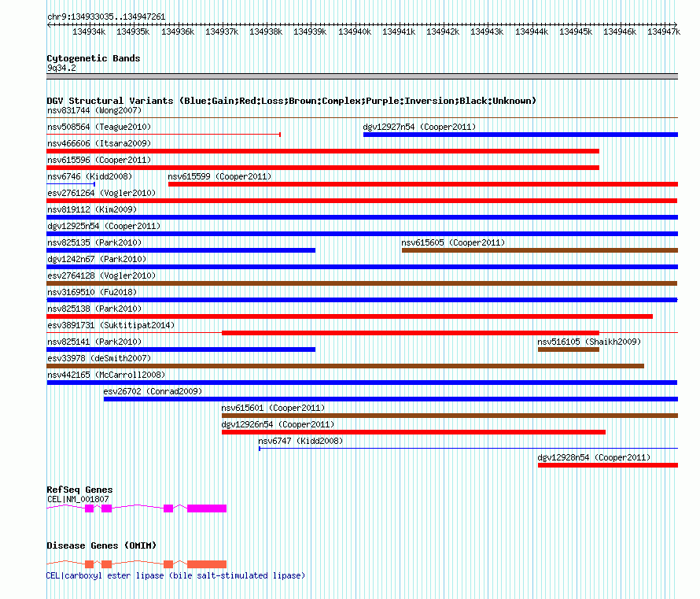
Task: Click the dgv12925n54 (Cooper2011) label
Action: [x=104, y=226]
